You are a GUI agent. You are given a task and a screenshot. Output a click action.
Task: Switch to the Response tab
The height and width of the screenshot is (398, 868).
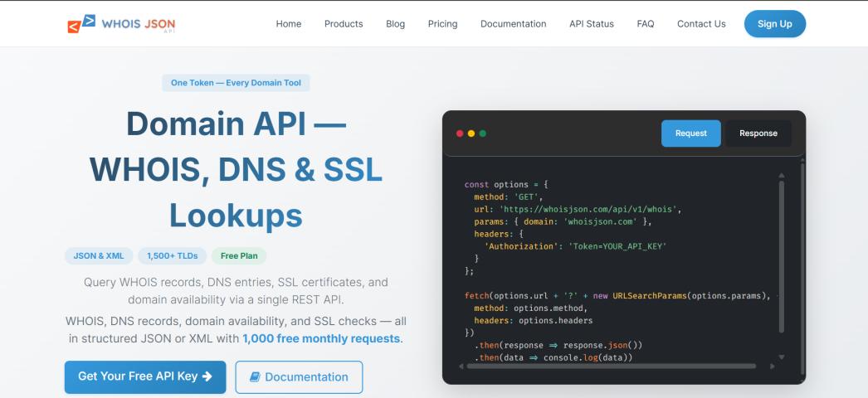(758, 133)
